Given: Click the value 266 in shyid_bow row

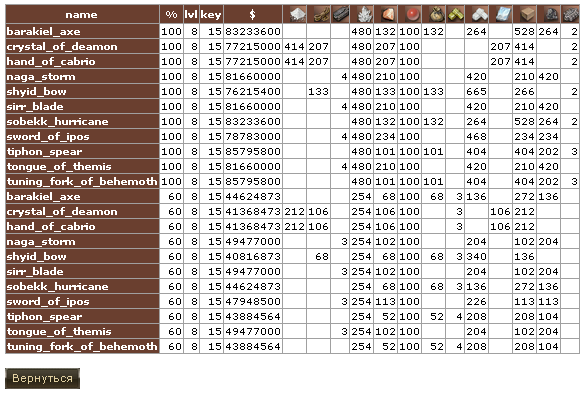Looking at the screenshot, I should 525,91.
